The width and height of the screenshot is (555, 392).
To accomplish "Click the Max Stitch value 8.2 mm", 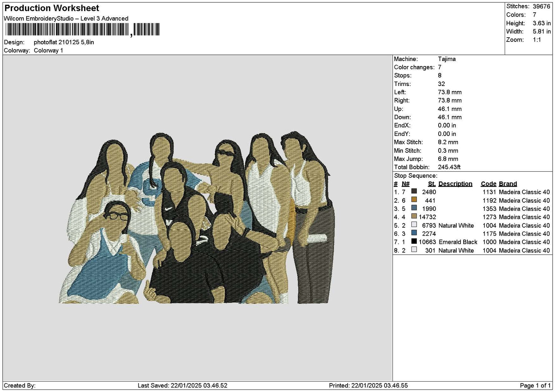I will 448,142.
